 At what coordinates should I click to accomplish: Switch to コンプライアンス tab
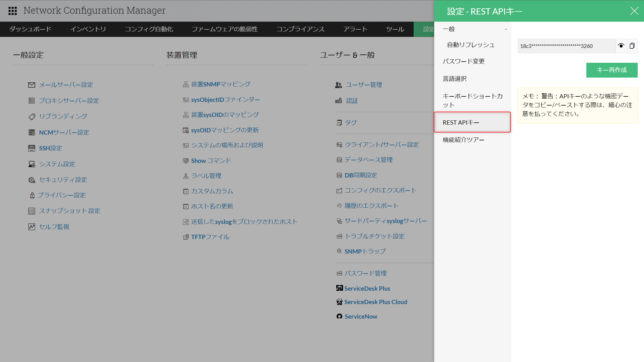coord(300,29)
